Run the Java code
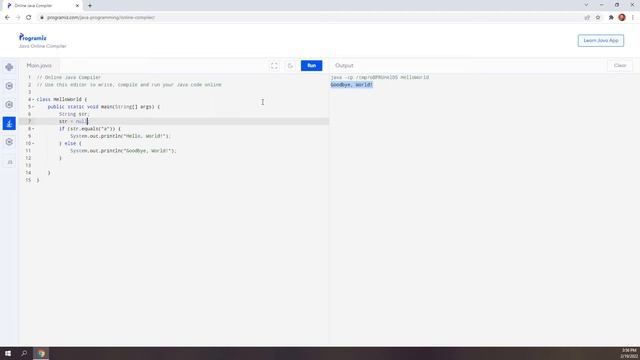This screenshot has height=360, width=640. [311, 66]
